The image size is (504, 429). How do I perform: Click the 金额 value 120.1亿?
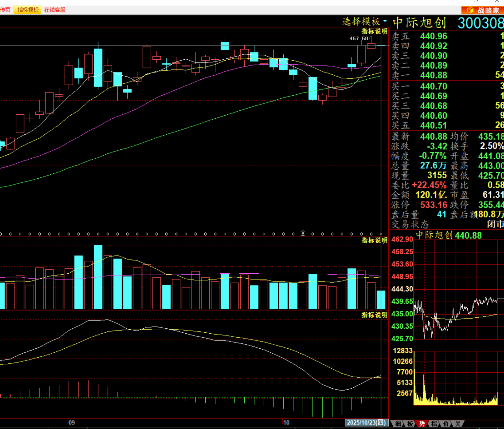click(431, 195)
